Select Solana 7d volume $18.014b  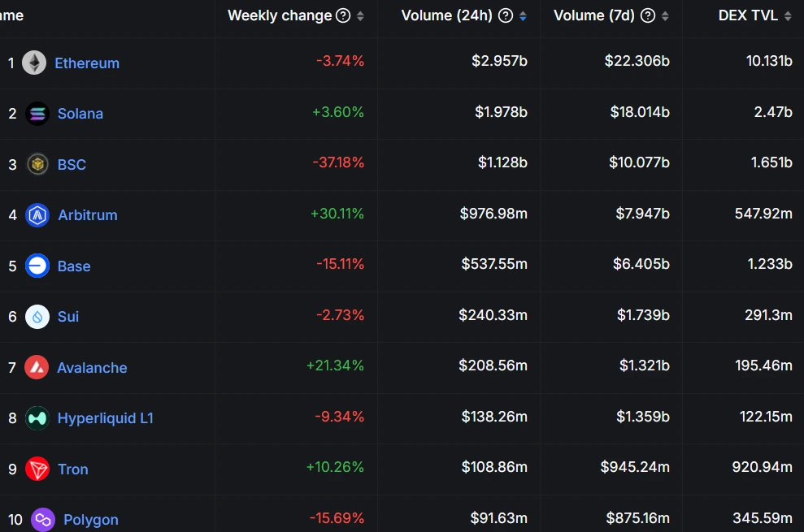point(640,112)
